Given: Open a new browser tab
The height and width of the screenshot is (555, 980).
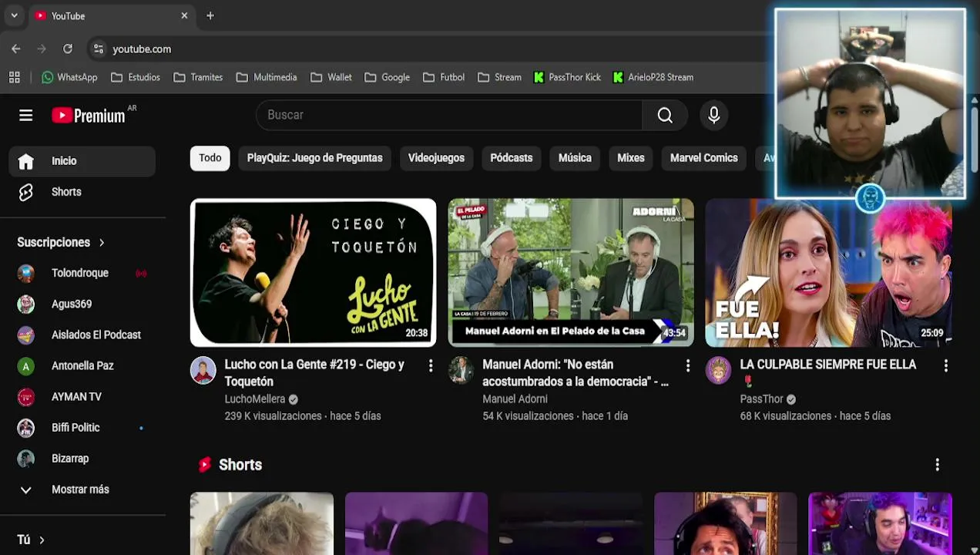Looking at the screenshot, I should click(210, 15).
